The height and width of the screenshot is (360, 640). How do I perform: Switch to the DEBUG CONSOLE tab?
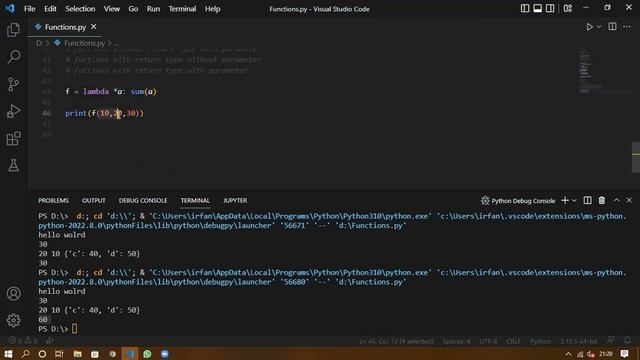(143, 200)
